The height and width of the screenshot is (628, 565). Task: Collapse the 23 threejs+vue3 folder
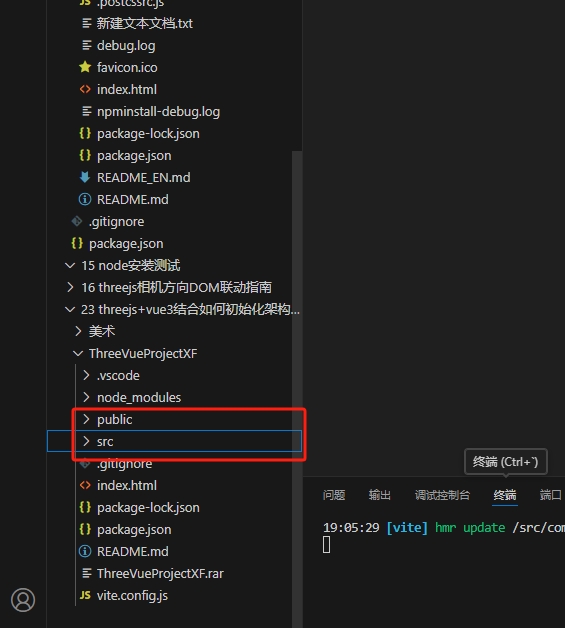pos(70,309)
